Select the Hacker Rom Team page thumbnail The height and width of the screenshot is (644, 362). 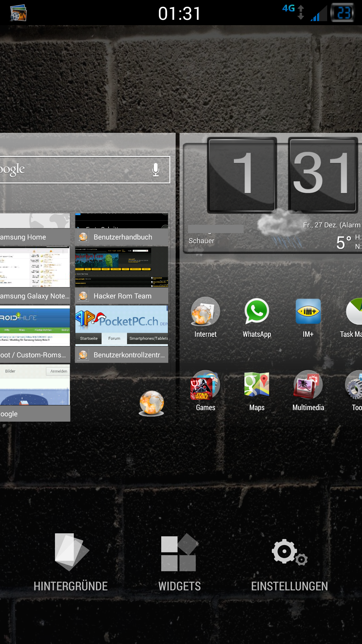(122, 267)
